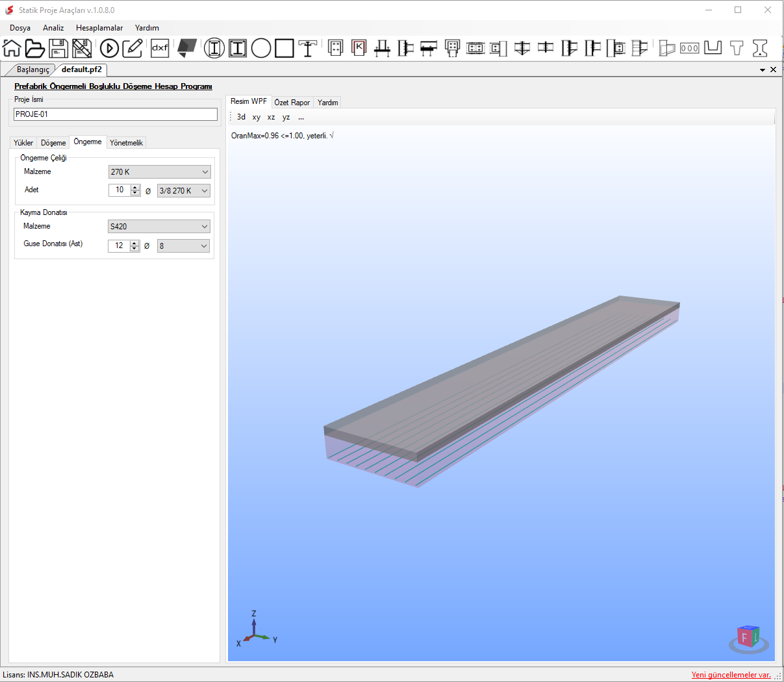Select the grey T-shaped beam section icon
The width and height of the screenshot is (784, 682).
737,48
